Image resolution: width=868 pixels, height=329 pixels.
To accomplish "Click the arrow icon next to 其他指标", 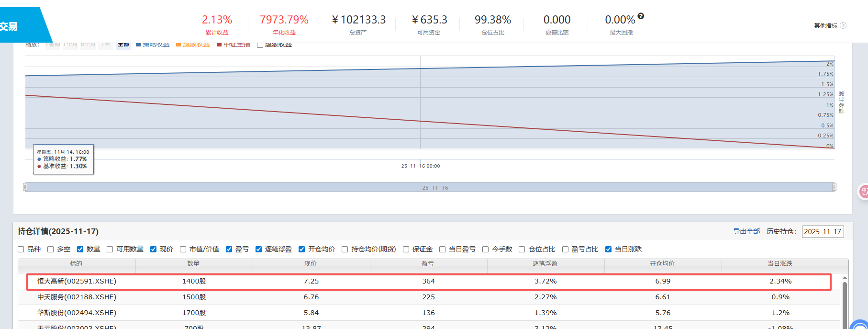I will tap(843, 25).
